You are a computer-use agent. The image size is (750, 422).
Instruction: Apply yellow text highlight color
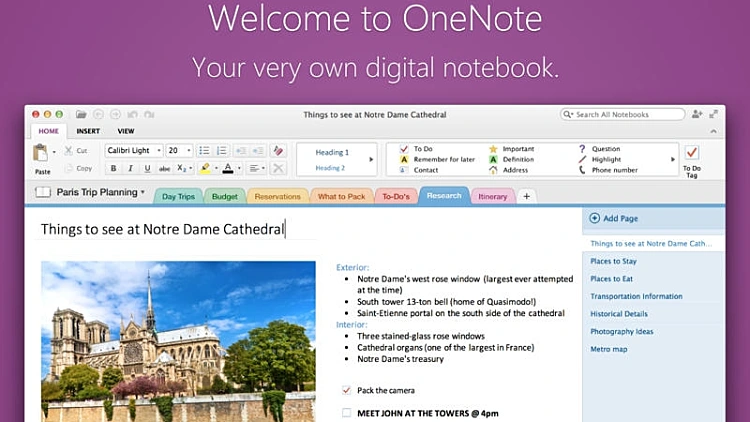(205, 168)
